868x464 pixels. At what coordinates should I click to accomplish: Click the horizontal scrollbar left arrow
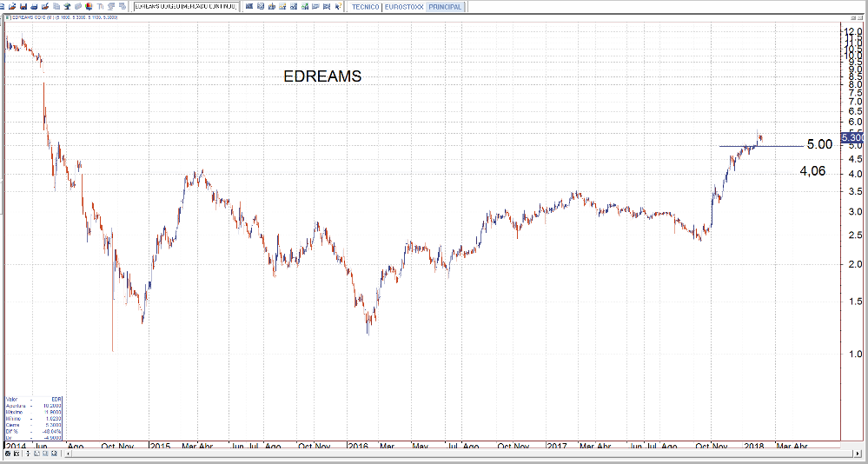pos(68,454)
